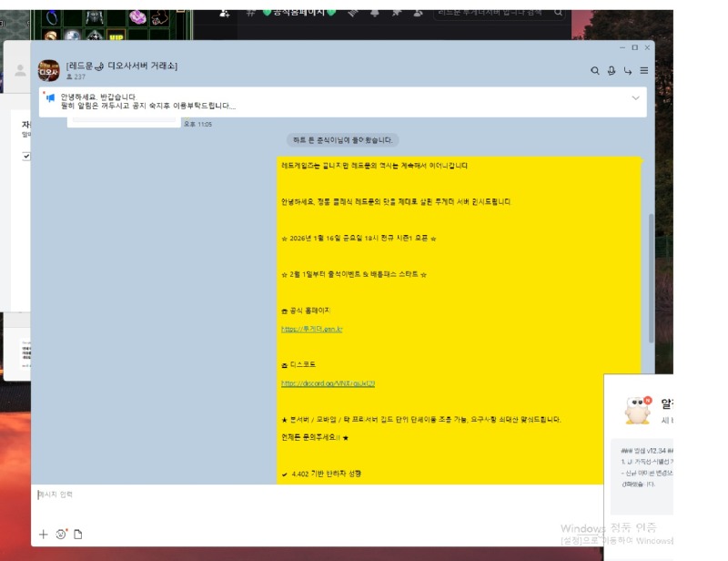Image resolution: width=728 pixels, height=561 pixels.
Task: Click the reply arrow icon in chat header
Action: pyautogui.click(x=628, y=71)
